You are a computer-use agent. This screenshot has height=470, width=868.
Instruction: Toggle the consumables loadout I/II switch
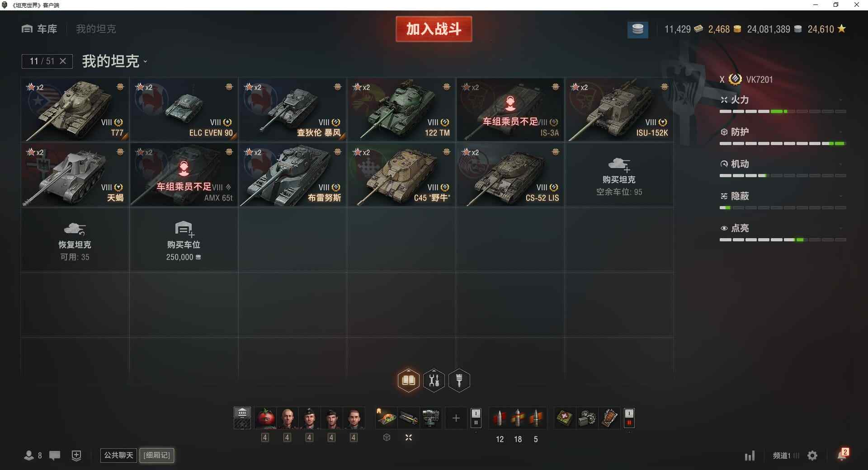(x=629, y=418)
